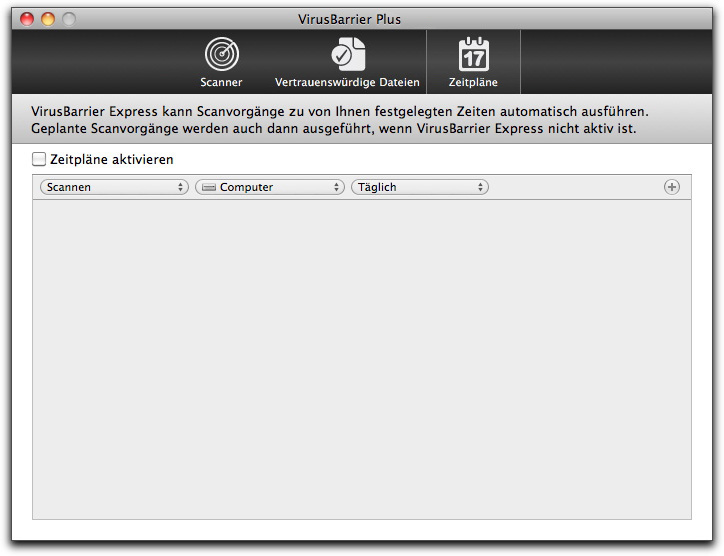
Task: Open the Computer target dropdown
Action: coord(270,187)
